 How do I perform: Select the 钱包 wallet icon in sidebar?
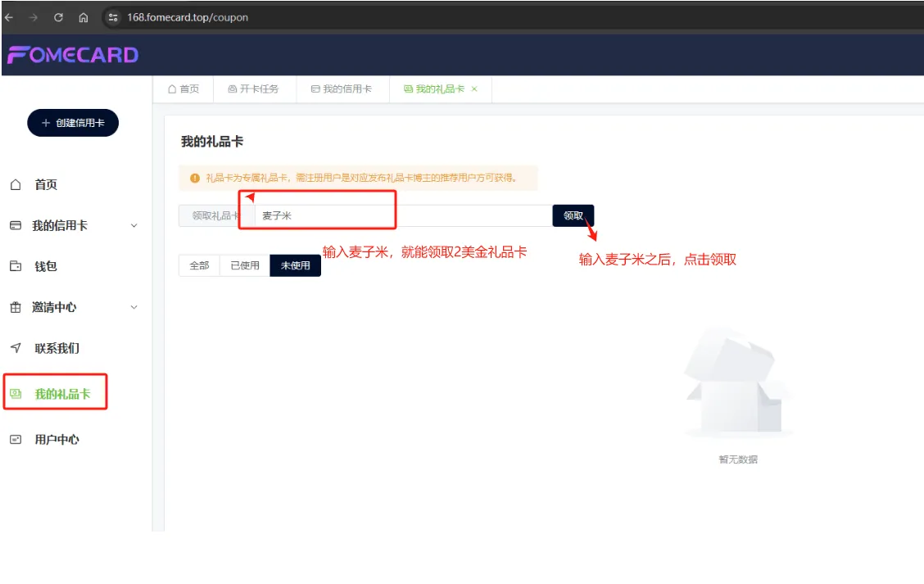tap(15, 266)
